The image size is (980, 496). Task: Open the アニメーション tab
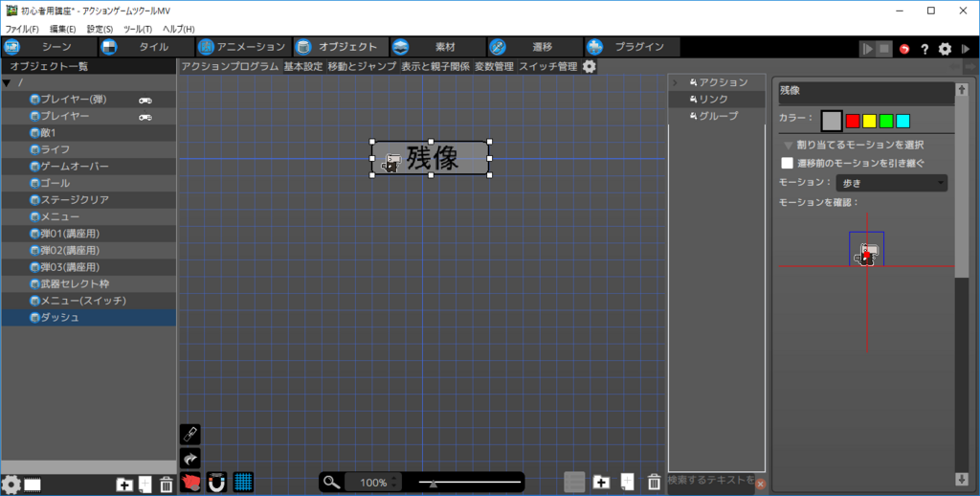tap(244, 47)
